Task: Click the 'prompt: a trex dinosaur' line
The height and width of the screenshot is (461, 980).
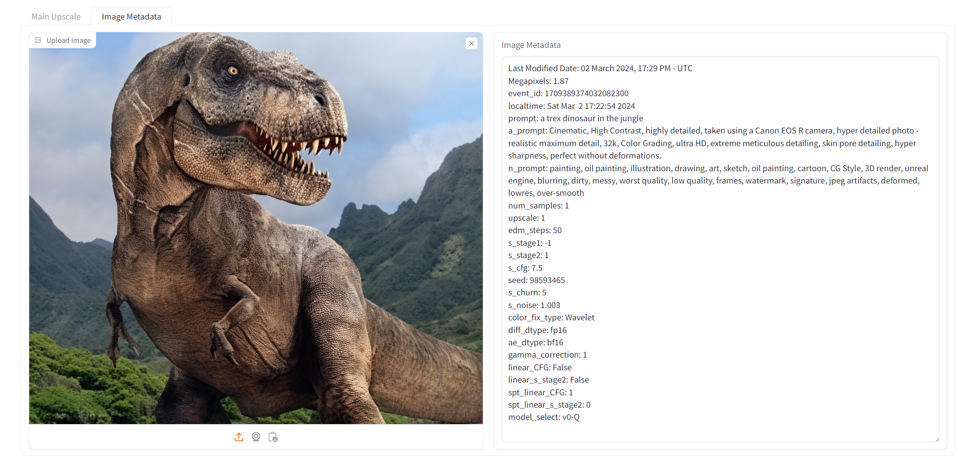Action: click(x=576, y=118)
